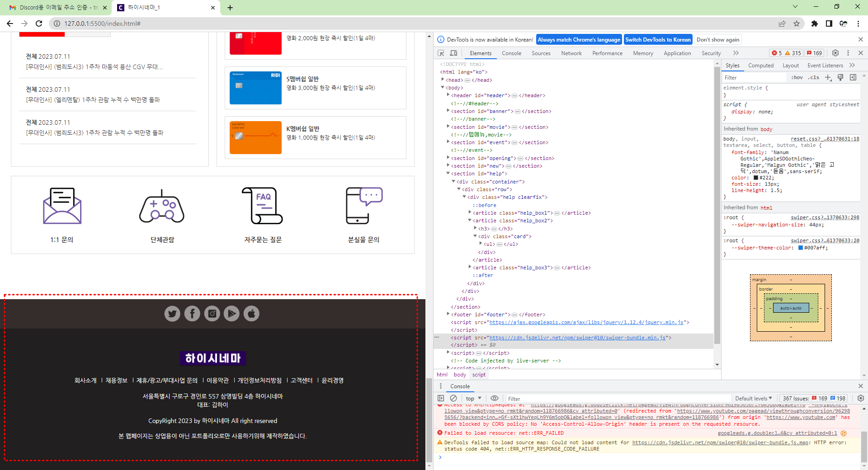Click Switch DevTools to Korean button
This screenshot has width=868, height=470.
658,40
